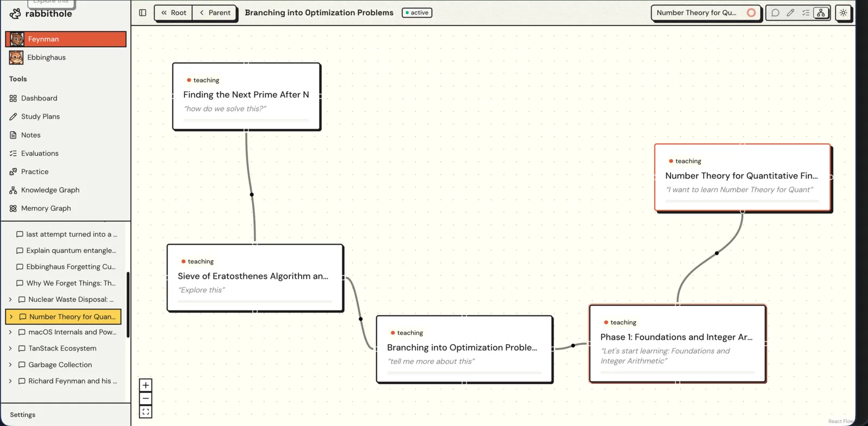Toggle light/dark theme sun icon

pyautogui.click(x=843, y=12)
